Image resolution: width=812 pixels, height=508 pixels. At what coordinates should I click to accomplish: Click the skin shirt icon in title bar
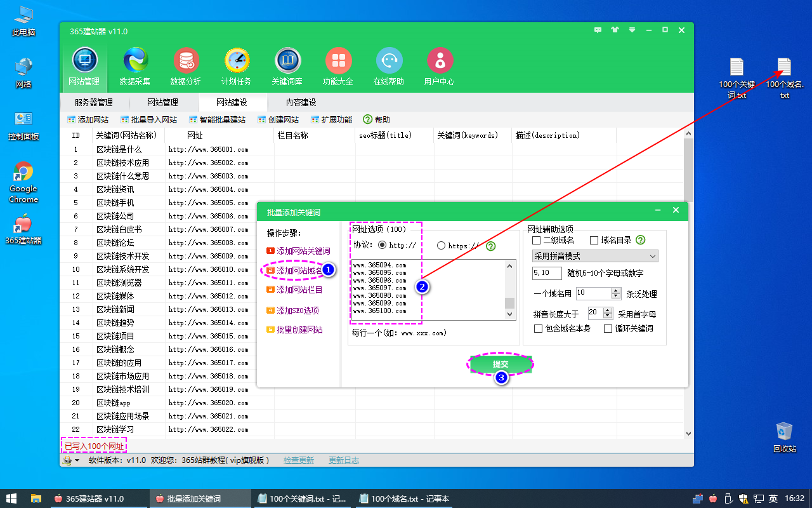pos(615,30)
